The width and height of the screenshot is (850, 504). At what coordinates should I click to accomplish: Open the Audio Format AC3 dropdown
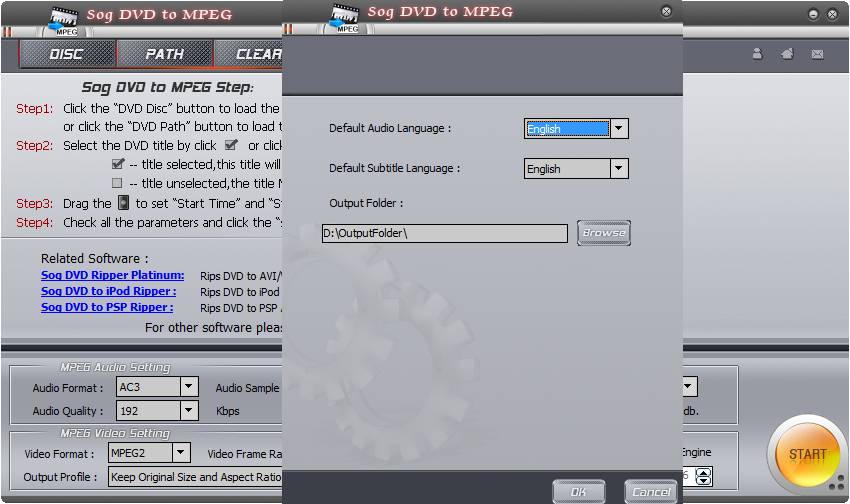tap(188, 387)
